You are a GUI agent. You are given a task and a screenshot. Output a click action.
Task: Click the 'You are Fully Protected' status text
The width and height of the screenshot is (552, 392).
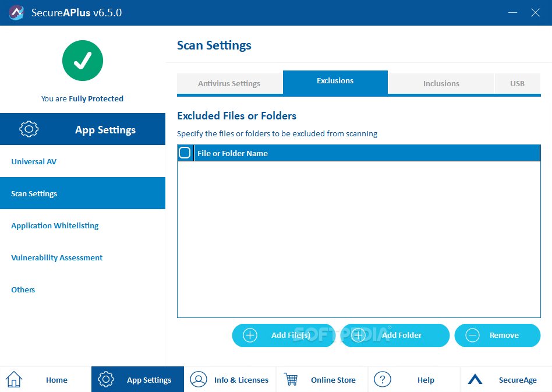tap(82, 98)
